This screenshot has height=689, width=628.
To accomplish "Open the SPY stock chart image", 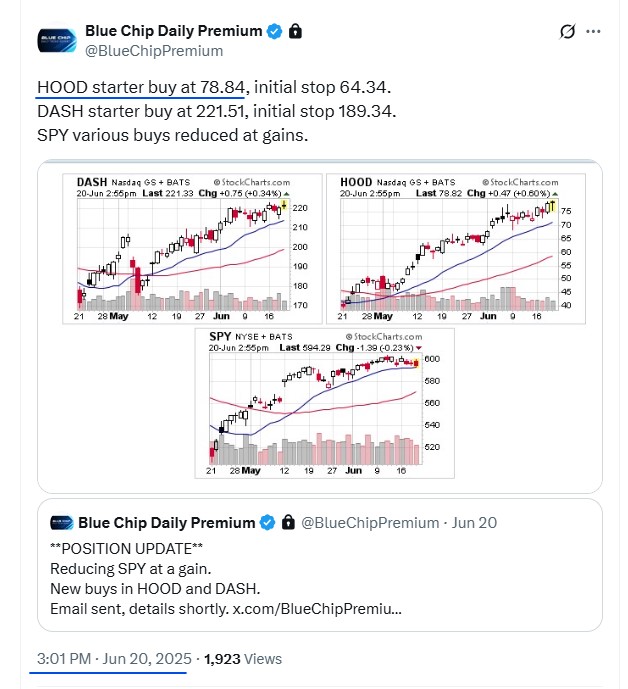I will 324,403.
